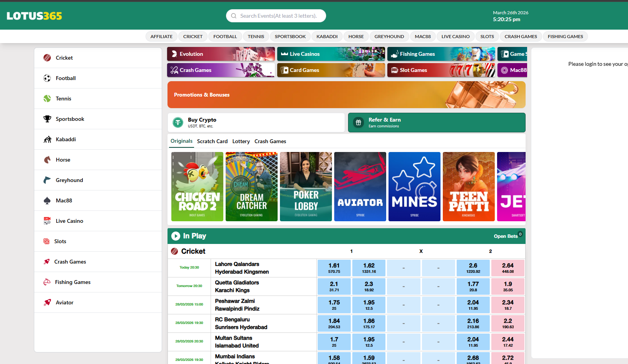This screenshot has width=628, height=364.
Task: Switch to the Scratch Card tab
Action: click(212, 141)
